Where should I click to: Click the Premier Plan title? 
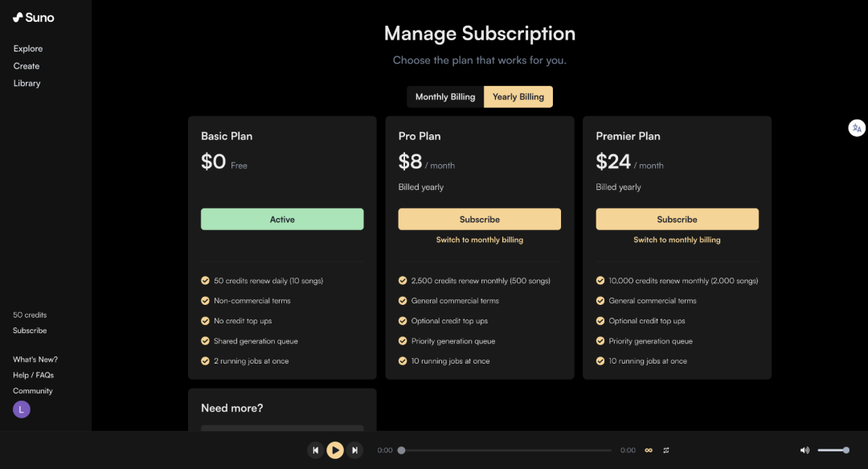click(x=628, y=137)
